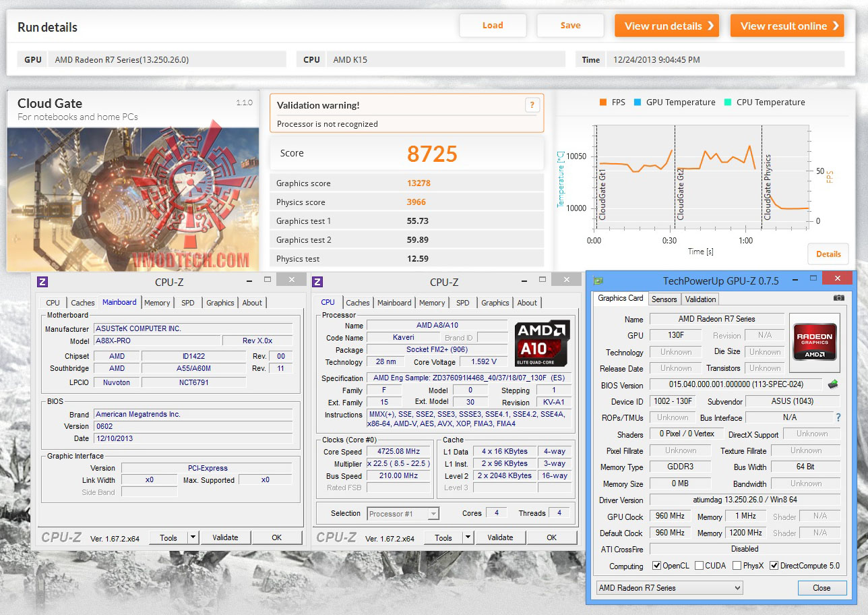Click the Z icon of the Mainboard CPU-Z window
Viewport: 868px width, 615px height.
(x=42, y=282)
